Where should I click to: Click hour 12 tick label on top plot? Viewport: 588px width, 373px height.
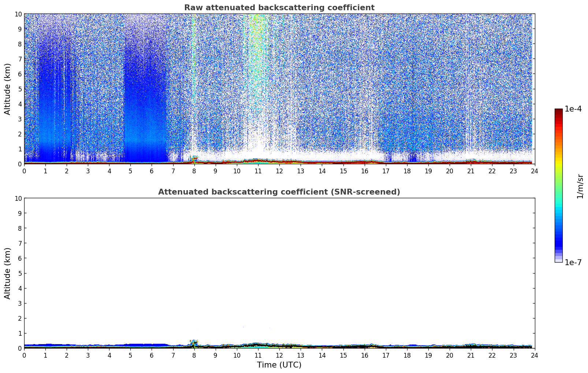[x=279, y=171]
